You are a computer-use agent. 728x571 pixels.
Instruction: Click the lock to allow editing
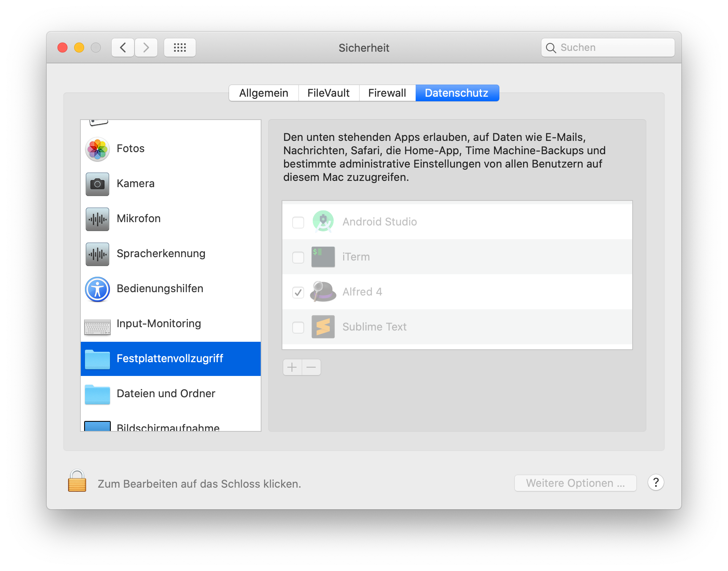click(x=77, y=483)
